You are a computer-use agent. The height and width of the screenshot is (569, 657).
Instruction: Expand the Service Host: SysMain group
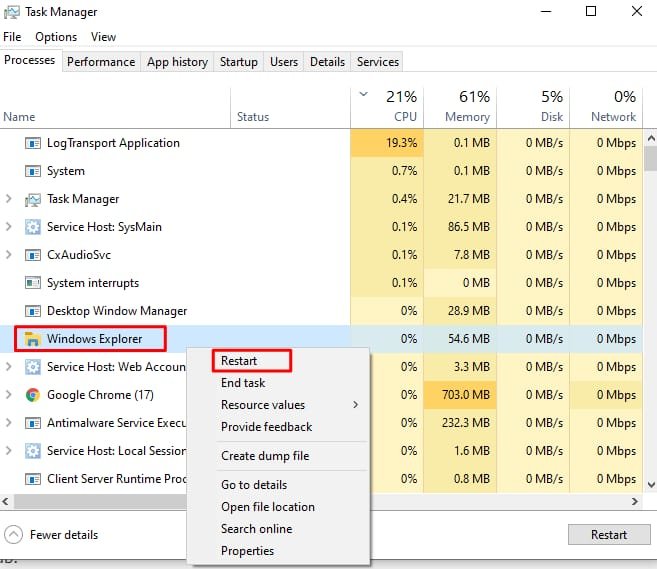click(8, 227)
